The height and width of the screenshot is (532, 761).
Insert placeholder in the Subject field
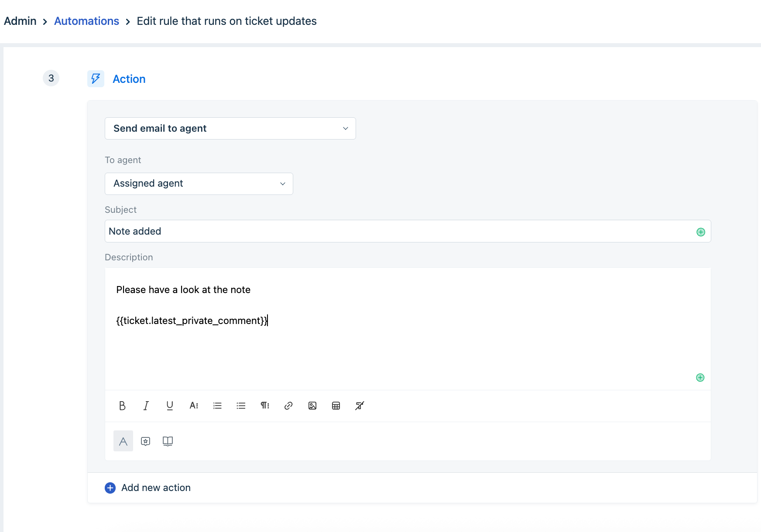(x=701, y=232)
